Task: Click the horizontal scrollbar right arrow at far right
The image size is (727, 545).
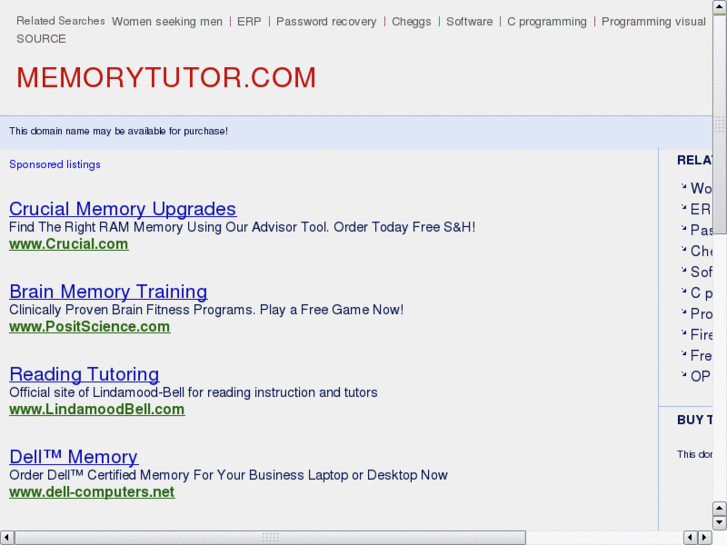Action: [x=705, y=538]
